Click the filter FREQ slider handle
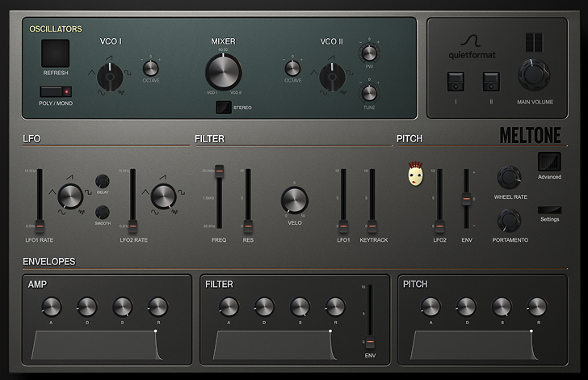Viewport: 588px width, 380px height. point(220,172)
